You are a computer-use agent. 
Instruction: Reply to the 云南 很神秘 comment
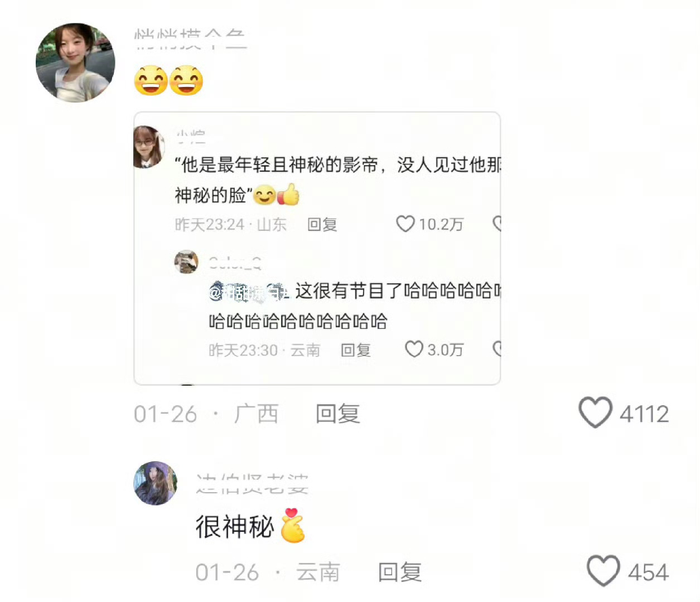tap(400, 572)
